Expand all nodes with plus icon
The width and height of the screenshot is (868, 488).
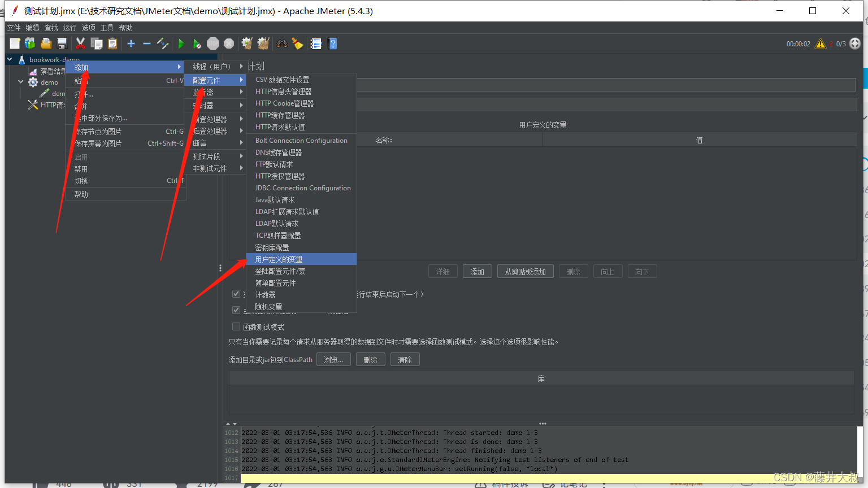pos(131,43)
